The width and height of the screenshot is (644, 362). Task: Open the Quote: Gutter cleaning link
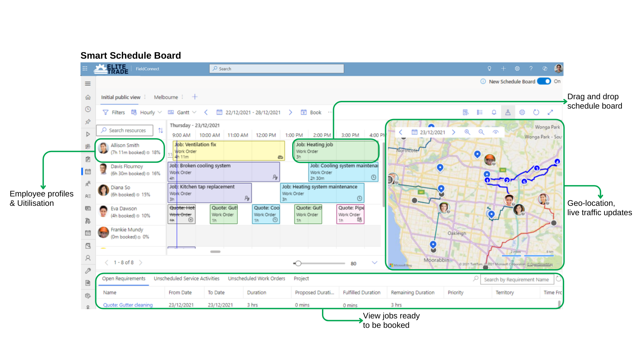tap(128, 305)
